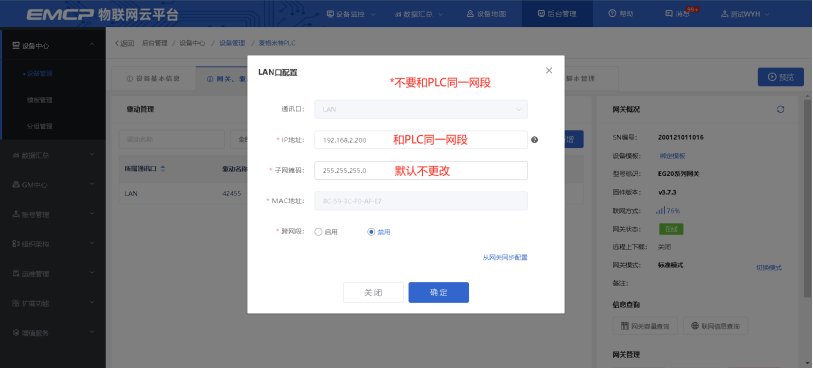Open the 通讯口 LAN dropdown
The width and height of the screenshot is (813, 368).
click(x=421, y=109)
